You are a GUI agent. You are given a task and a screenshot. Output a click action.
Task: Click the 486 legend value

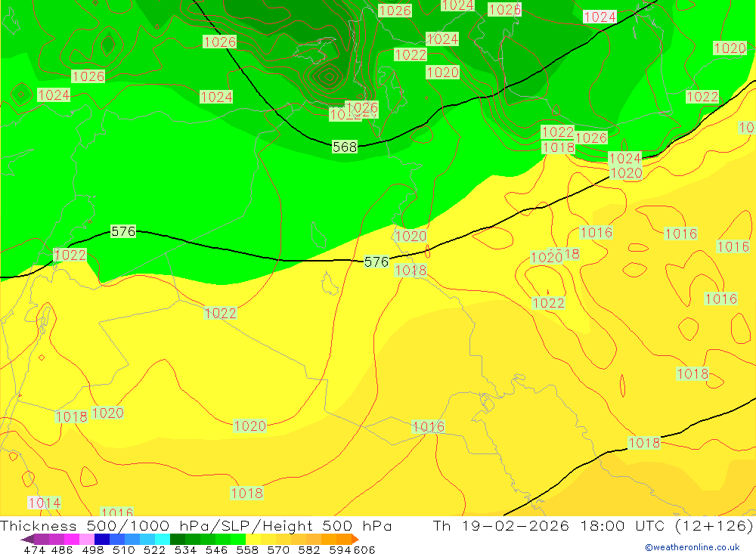(x=62, y=550)
